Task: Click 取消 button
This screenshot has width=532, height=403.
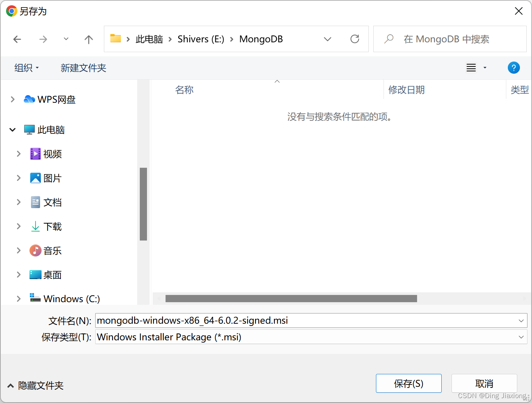Action: (484, 383)
